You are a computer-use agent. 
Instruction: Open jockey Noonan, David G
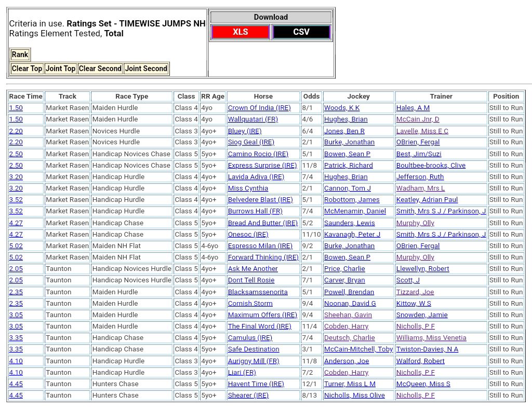click(350, 304)
